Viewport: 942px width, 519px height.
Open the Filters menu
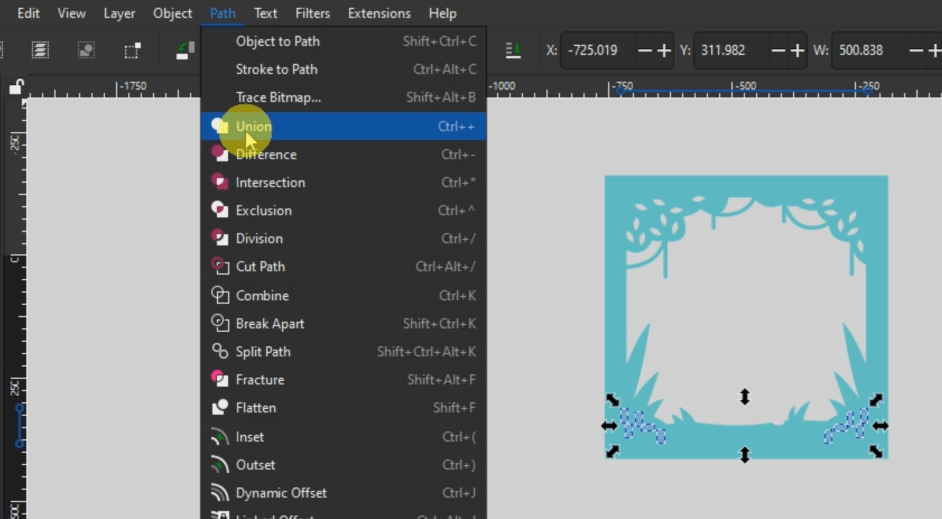pyautogui.click(x=312, y=13)
